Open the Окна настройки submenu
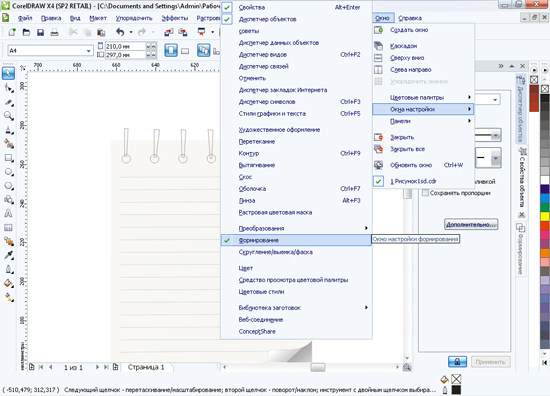Screen dimensions: 550x396 [x=423, y=109]
